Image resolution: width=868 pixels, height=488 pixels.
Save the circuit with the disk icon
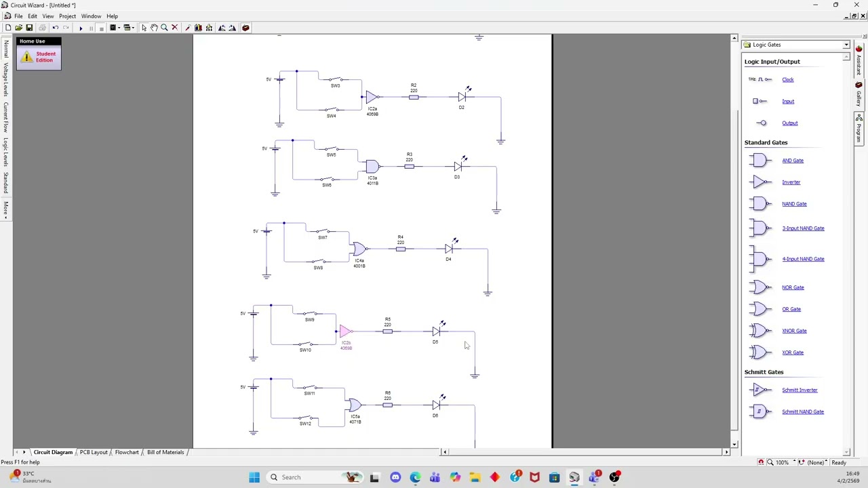click(x=29, y=28)
